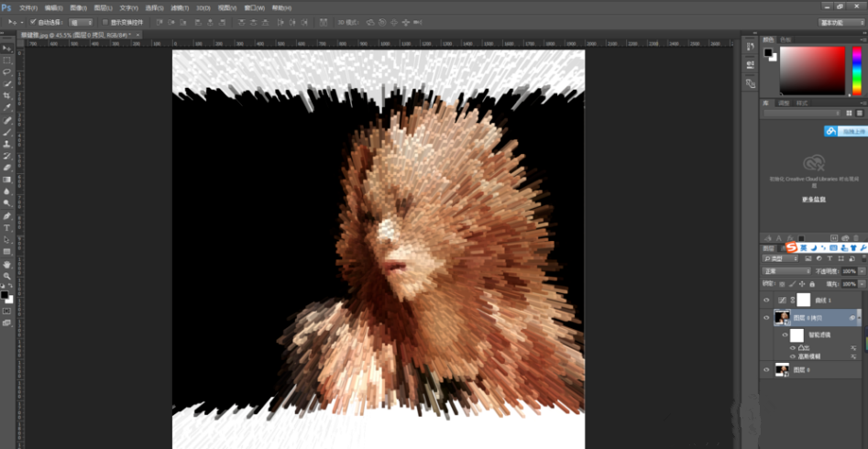868x449 pixels.
Task: Click the Sogou input method icon
Action: (791, 247)
